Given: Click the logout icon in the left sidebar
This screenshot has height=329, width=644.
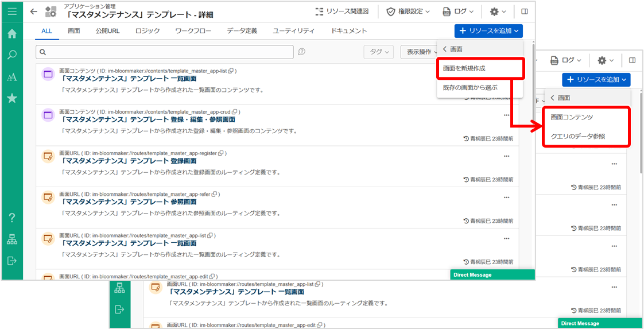Looking at the screenshot, I should 12,261.
